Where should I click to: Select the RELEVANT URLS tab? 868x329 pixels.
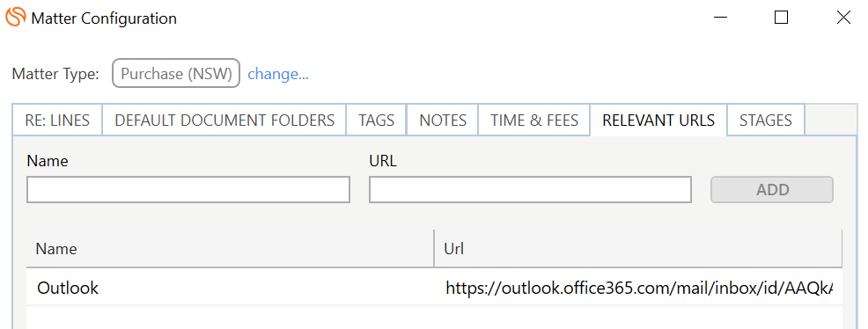coord(658,120)
